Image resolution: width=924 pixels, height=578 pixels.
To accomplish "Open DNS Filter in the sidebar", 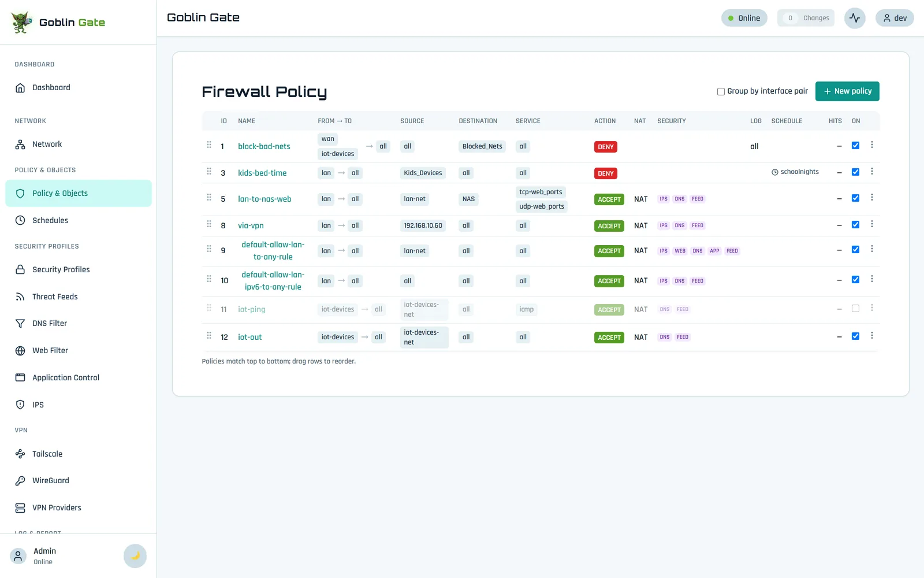I will coord(79,324).
